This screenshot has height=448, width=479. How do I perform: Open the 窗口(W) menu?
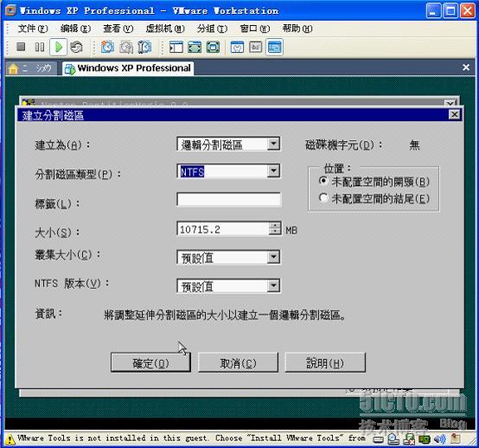click(x=254, y=29)
